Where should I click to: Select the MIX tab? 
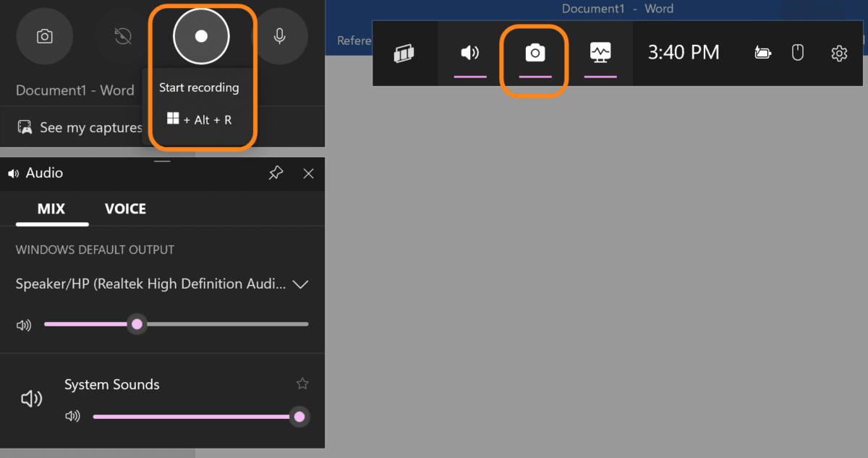coord(51,208)
